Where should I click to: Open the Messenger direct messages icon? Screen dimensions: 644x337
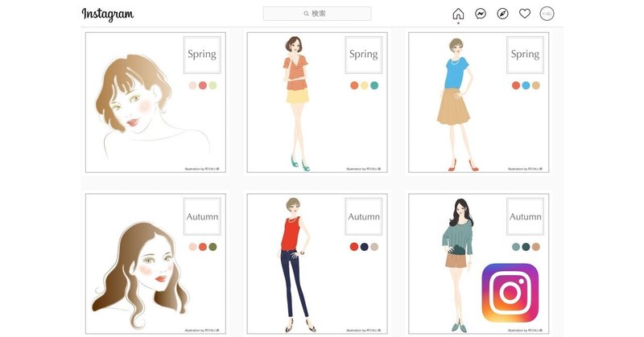(x=480, y=14)
